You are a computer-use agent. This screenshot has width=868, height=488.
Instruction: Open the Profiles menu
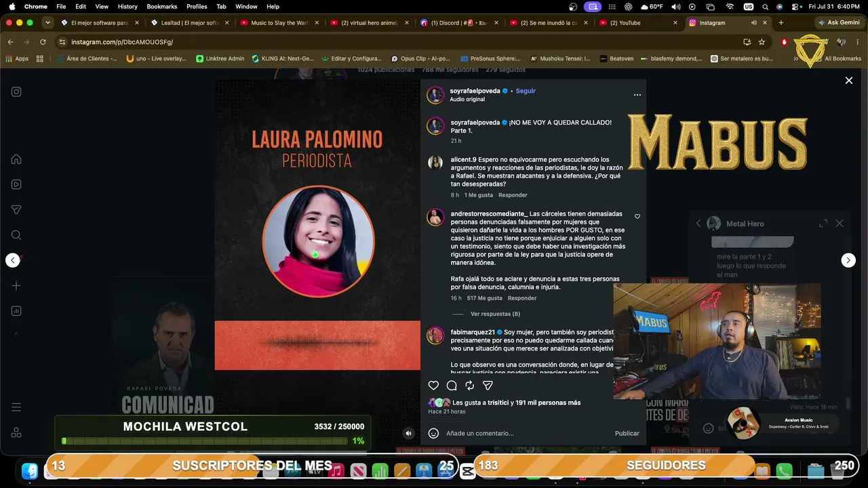coord(197,7)
